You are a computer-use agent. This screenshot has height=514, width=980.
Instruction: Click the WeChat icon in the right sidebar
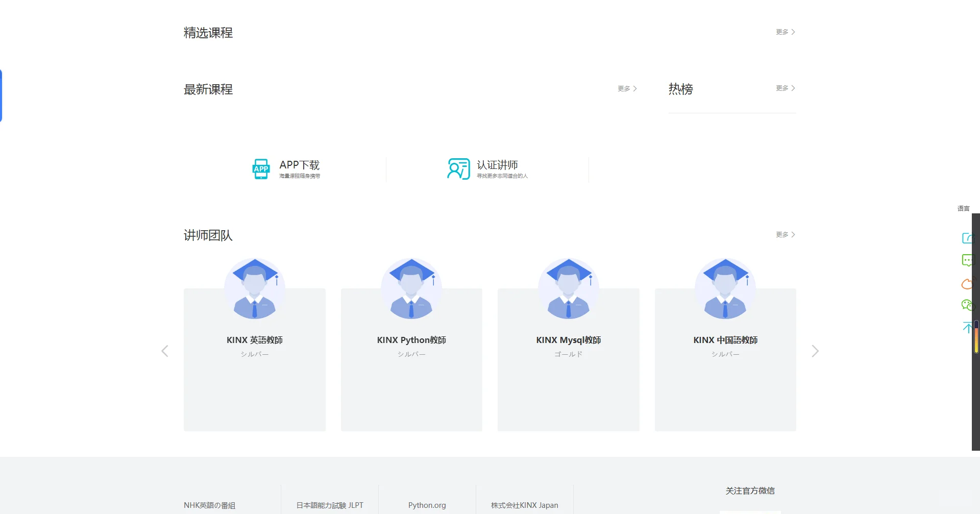967,305
